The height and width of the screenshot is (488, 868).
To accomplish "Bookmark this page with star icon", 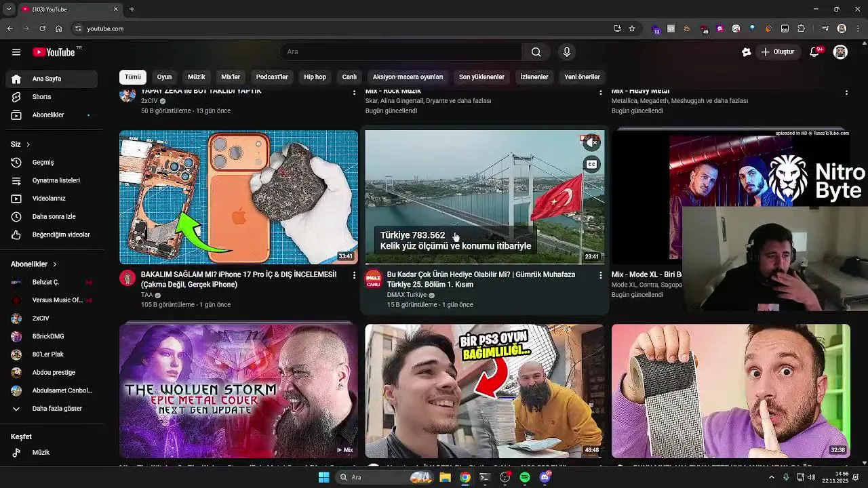I will 632,28.
